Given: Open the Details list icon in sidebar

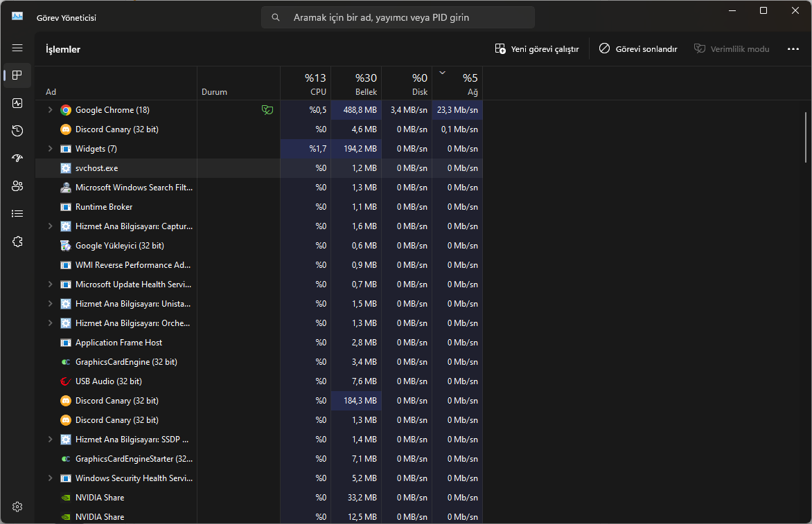Looking at the screenshot, I should [17, 214].
